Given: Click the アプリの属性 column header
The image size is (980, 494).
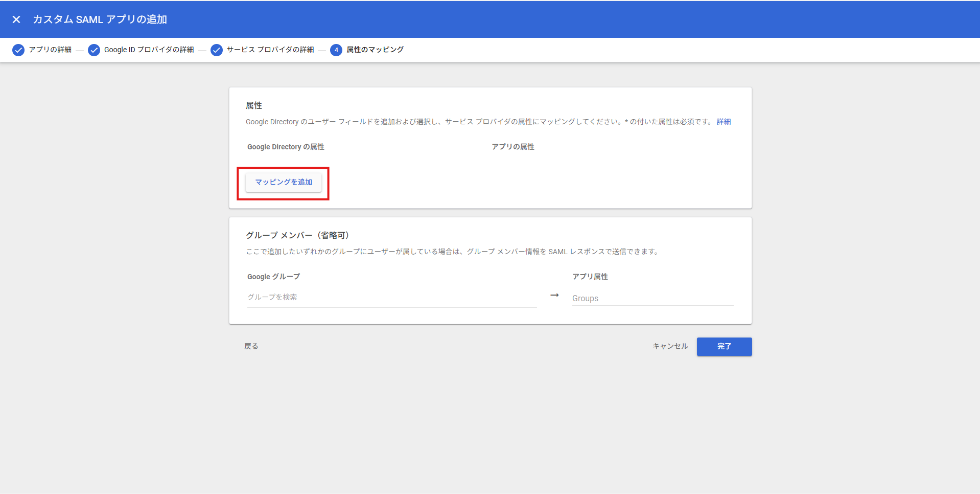Looking at the screenshot, I should 513,147.
